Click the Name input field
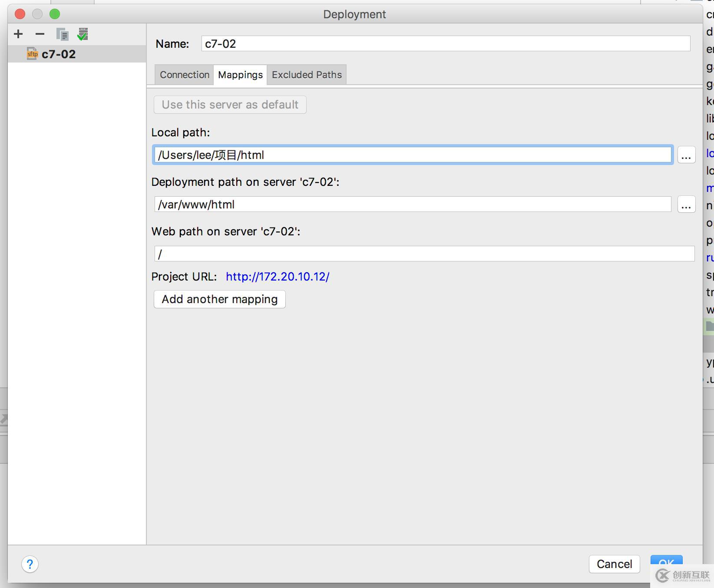The width and height of the screenshot is (714, 588). 446,43
